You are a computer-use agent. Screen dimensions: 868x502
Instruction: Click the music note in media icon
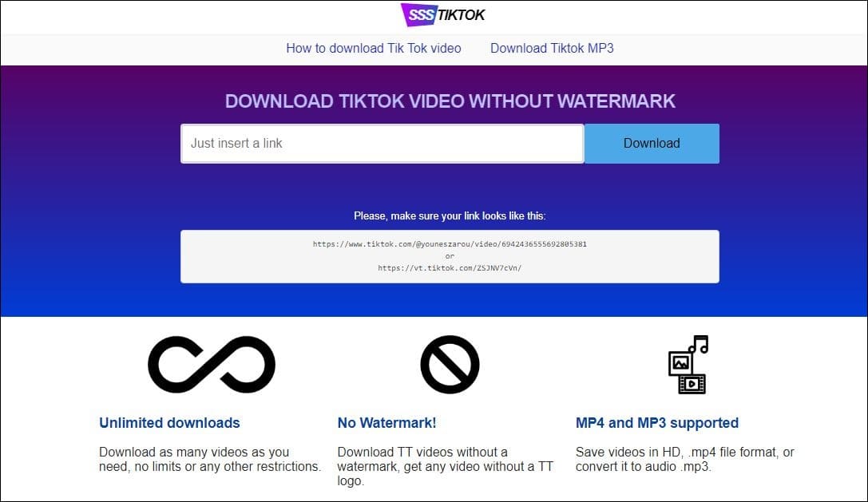699,344
